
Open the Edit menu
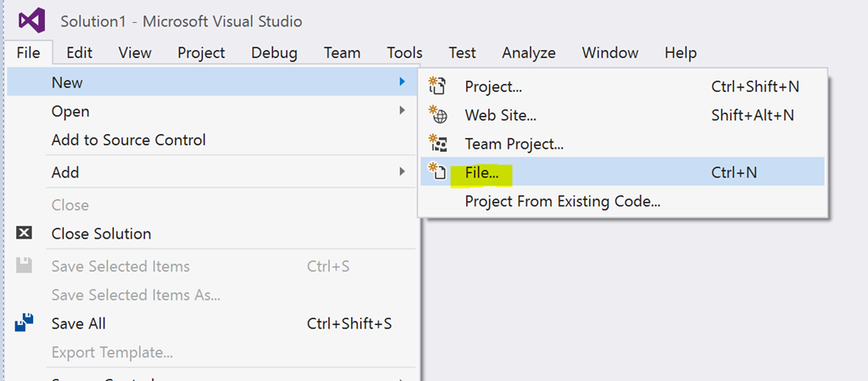[79, 53]
